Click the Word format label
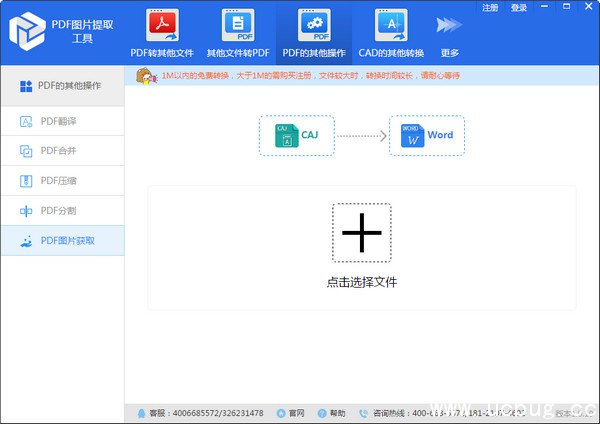Viewport: 600px width, 424px height. click(x=440, y=135)
